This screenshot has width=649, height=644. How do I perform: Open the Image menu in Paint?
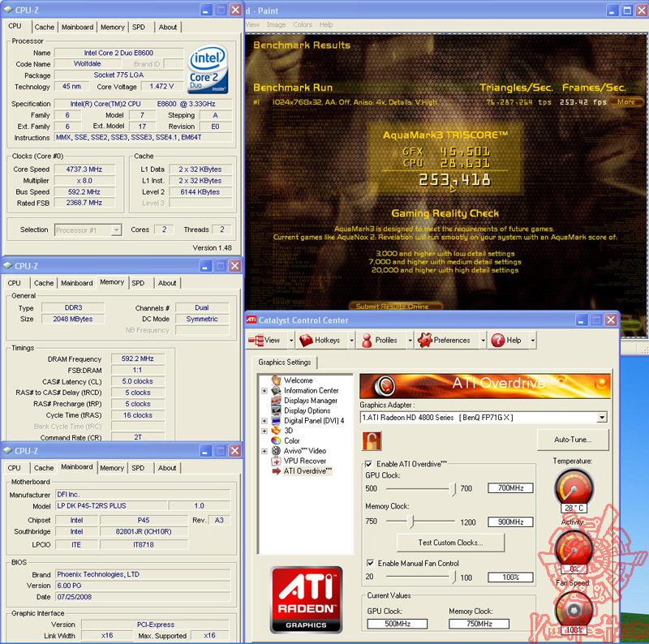coord(276,24)
